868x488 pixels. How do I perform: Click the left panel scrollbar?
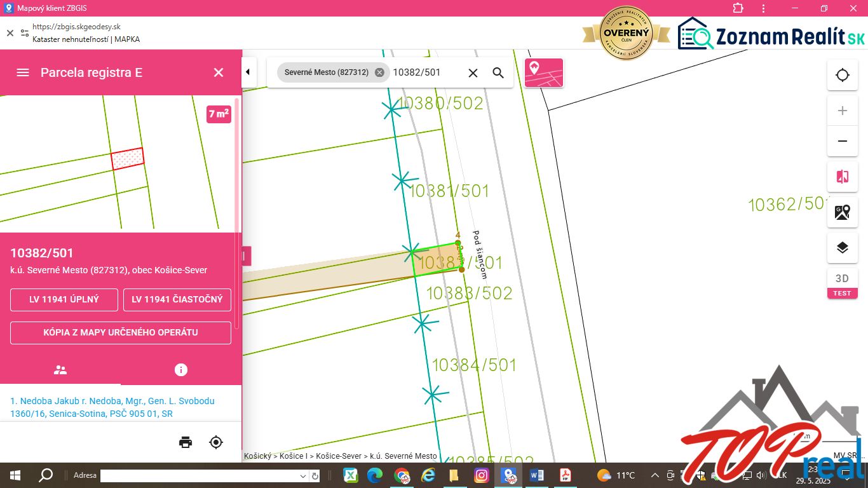coord(238,212)
